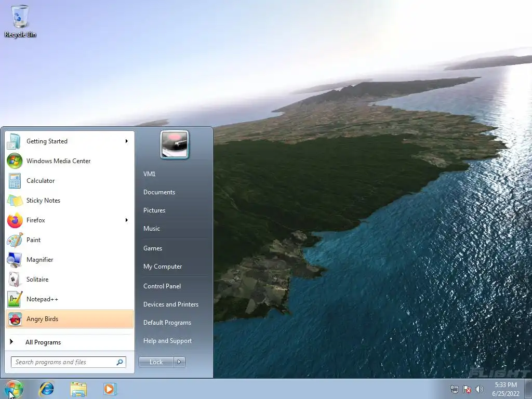Click the Paint label
The height and width of the screenshot is (399, 532).
(x=33, y=240)
